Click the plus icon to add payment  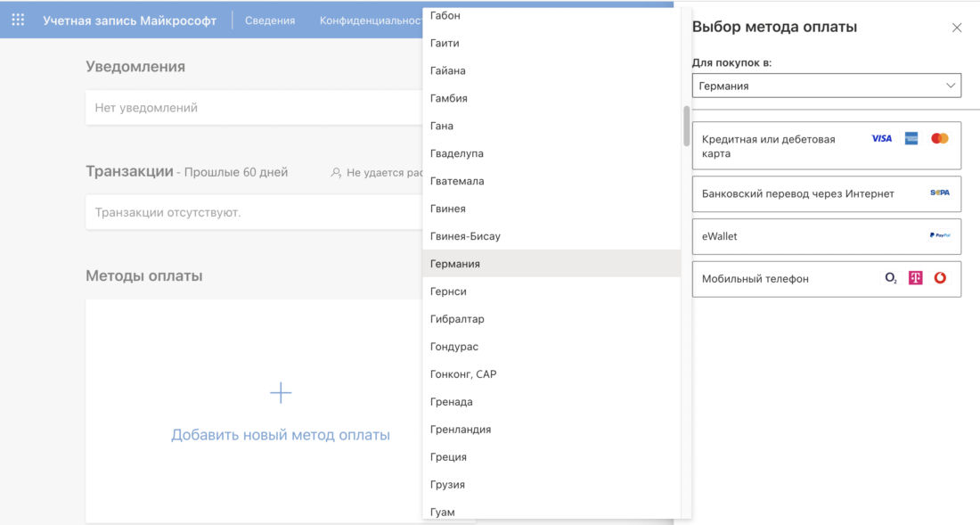pyautogui.click(x=281, y=393)
